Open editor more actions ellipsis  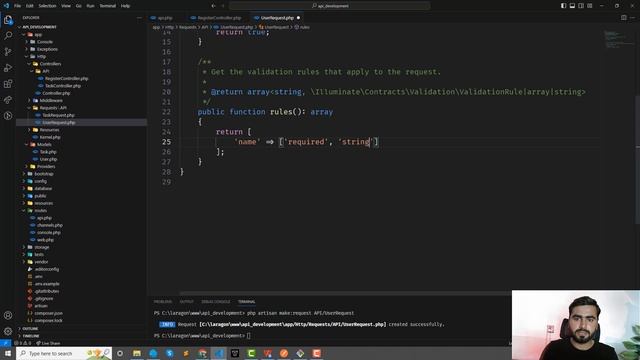point(633,18)
